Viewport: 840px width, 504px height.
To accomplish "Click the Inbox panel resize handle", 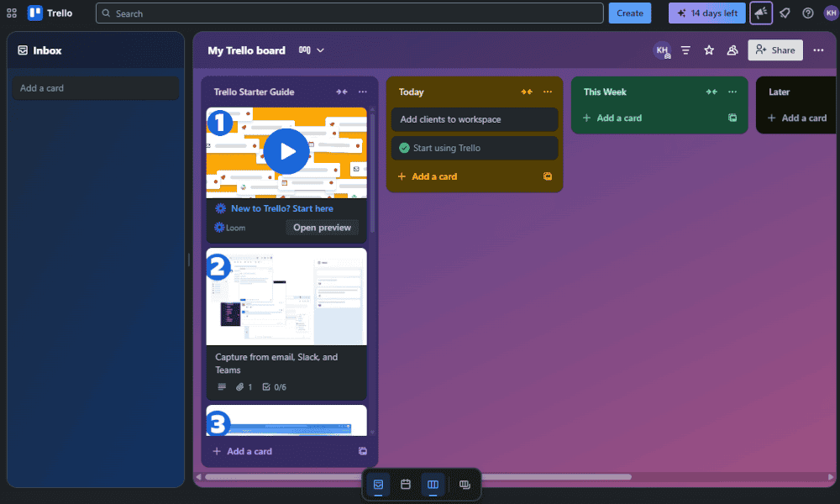I will pyautogui.click(x=188, y=260).
